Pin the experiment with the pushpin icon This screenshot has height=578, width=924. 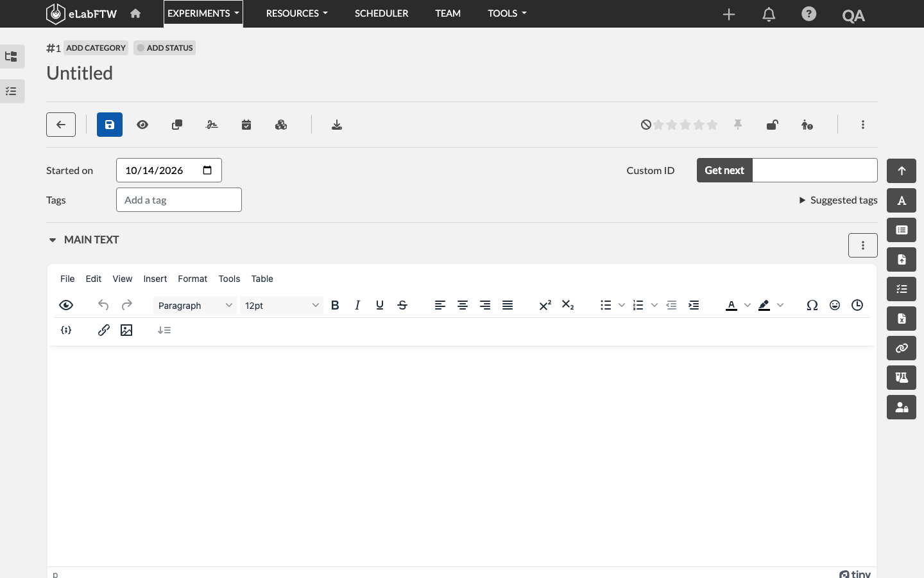[738, 125]
